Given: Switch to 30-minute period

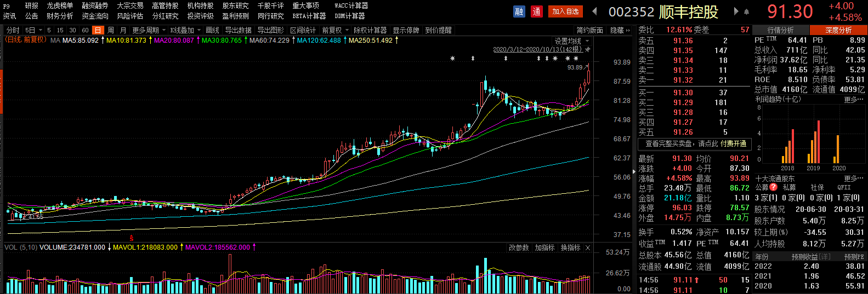Looking at the screenshot, I should (x=72, y=30).
